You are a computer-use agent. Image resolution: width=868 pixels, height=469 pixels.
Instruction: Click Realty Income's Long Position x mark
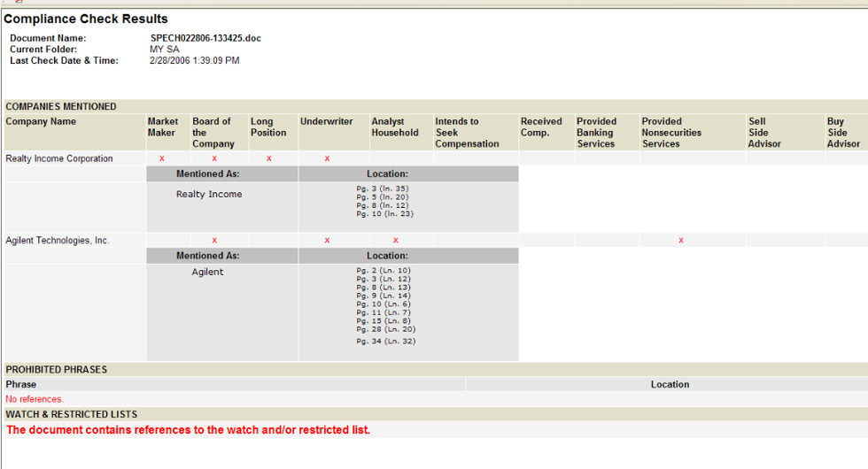(269, 158)
